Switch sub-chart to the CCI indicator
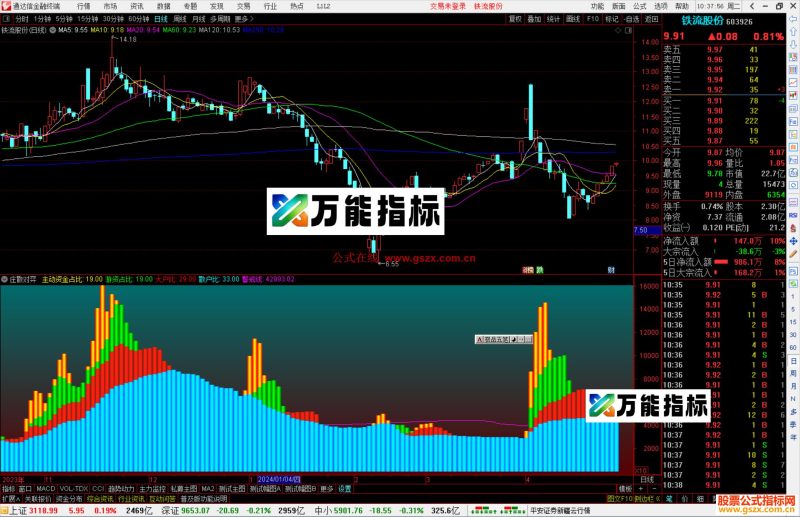This screenshot has height=517, width=800. click(98, 488)
